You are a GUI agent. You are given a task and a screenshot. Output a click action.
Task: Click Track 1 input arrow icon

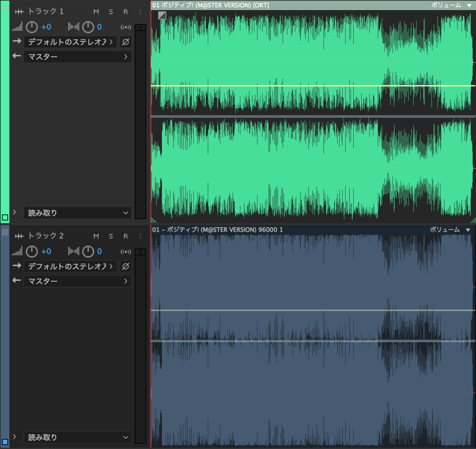17,41
